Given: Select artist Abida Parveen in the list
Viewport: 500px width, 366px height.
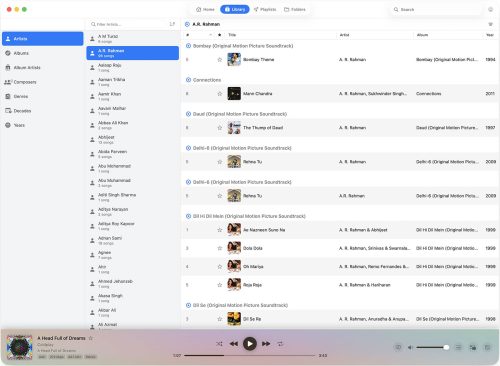Looking at the screenshot, I should tap(133, 154).
